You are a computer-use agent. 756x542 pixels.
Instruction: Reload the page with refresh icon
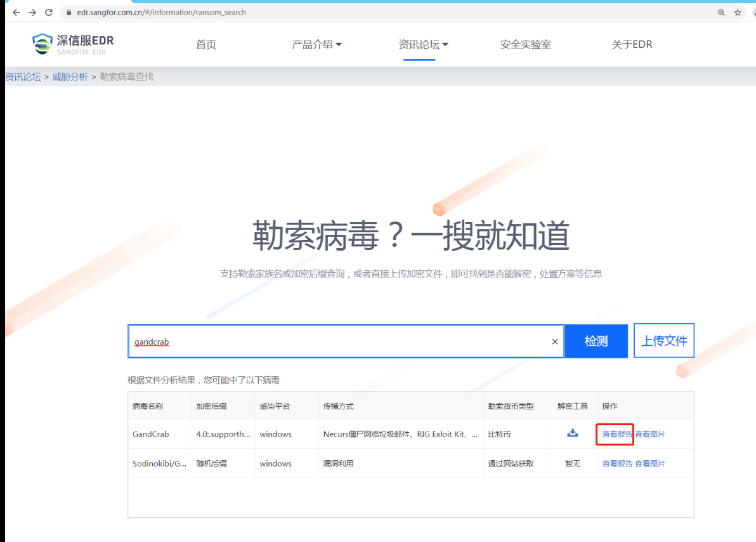[49, 12]
